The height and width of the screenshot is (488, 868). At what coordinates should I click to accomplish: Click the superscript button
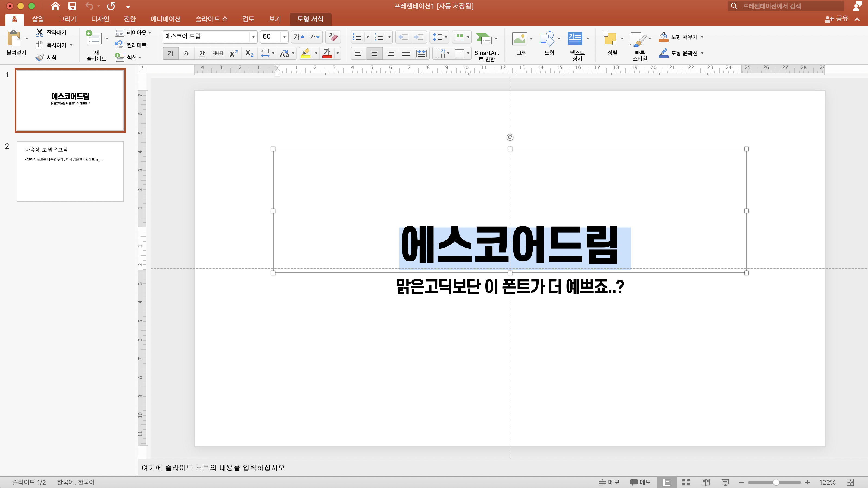point(233,53)
